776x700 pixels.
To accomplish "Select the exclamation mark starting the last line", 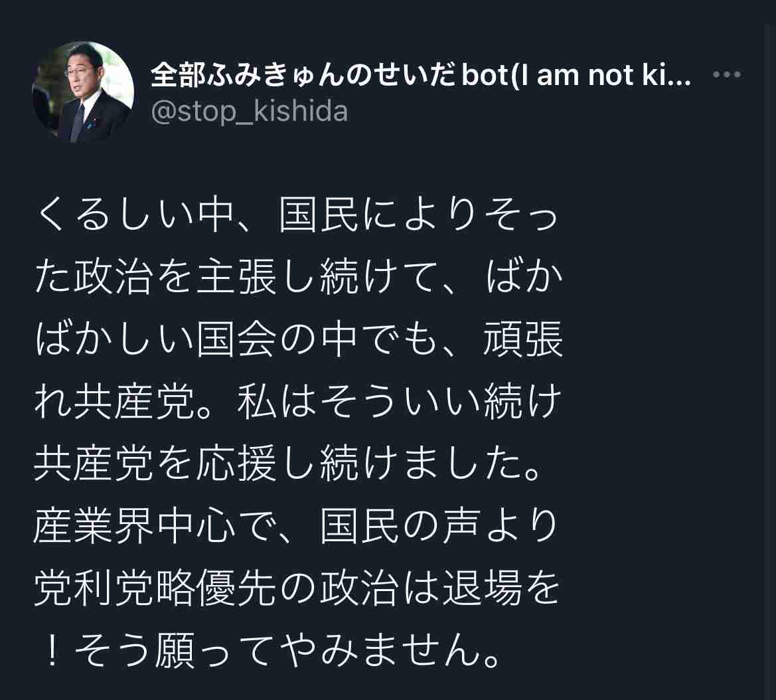I will click(x=51, y=650).
